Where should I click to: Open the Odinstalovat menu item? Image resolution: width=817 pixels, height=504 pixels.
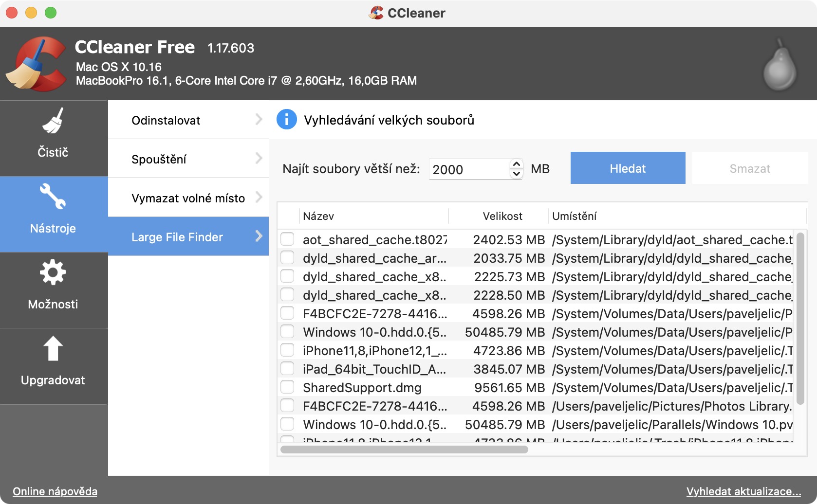coord(188,120)
